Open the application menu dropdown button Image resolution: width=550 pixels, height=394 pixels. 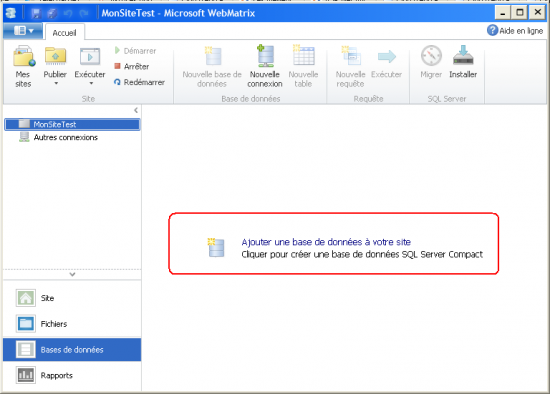[23, 31]
